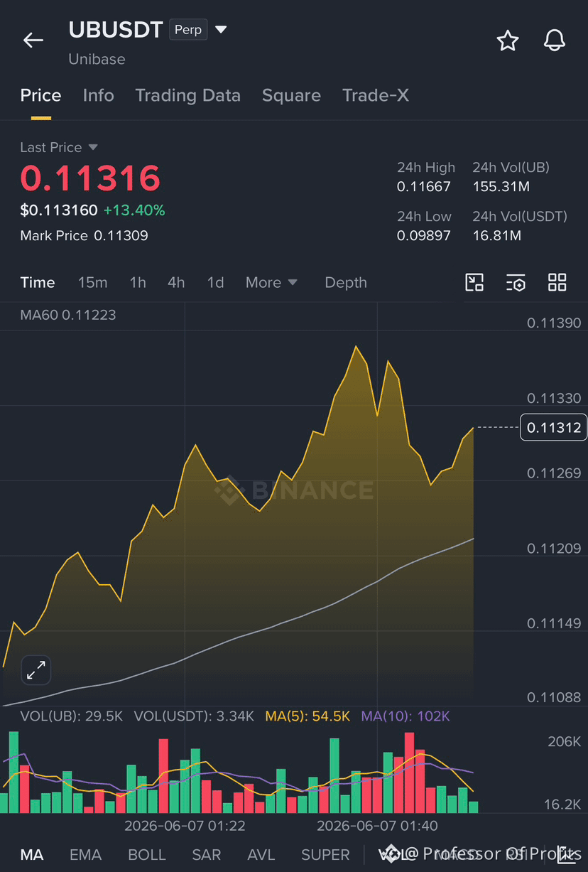Tap the 24h Low value 0.09897
588x872 pixels.
[x=424, y=235]
